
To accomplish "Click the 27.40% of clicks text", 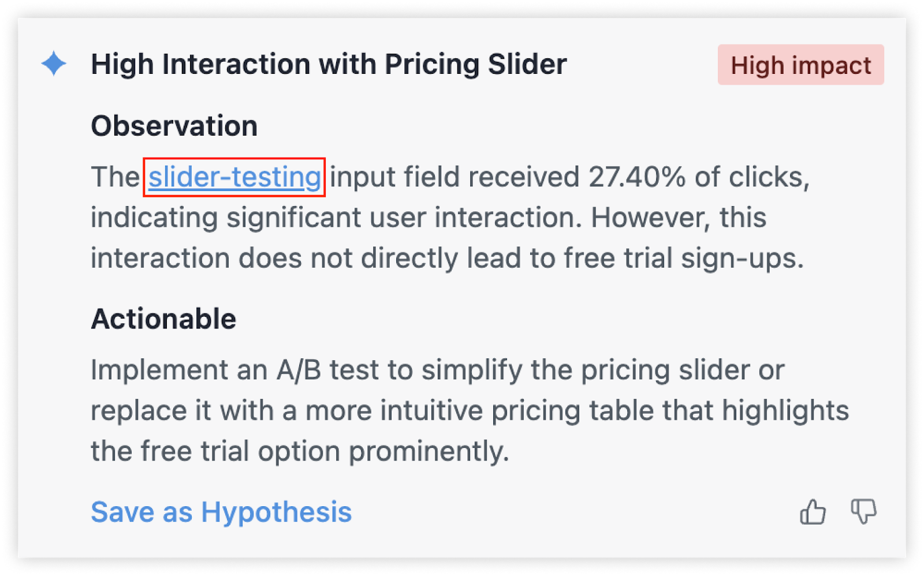I will tap(699, 177).
